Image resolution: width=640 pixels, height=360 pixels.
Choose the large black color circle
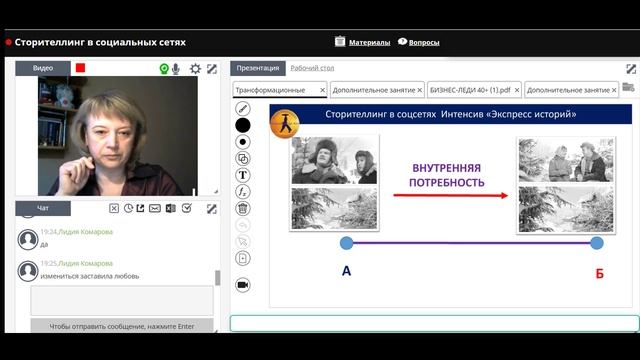click(x=242, y=125)
